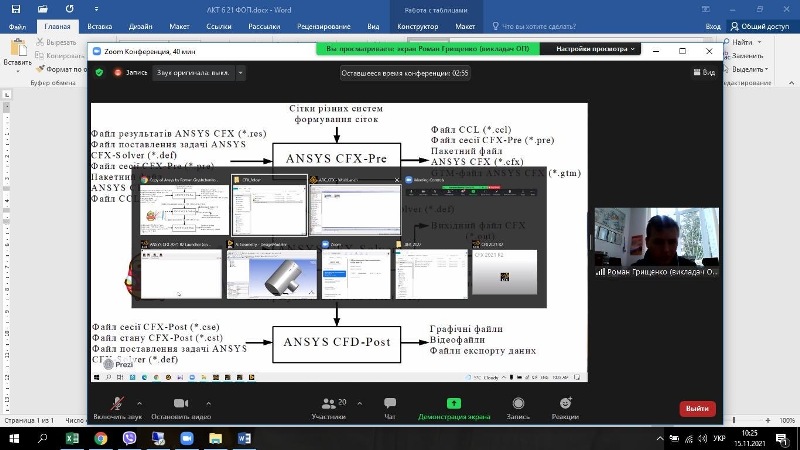Open the Рецензирование ribbon tab
Image resolution: width=800 pixels, height=450 pixels.
323,27
